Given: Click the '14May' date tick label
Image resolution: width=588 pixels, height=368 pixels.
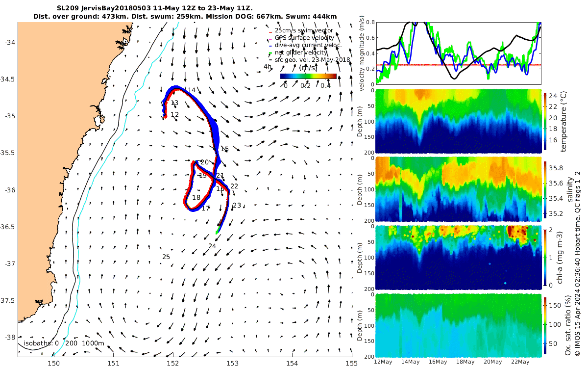Looking at the screenshot, I should pos(410,362).
